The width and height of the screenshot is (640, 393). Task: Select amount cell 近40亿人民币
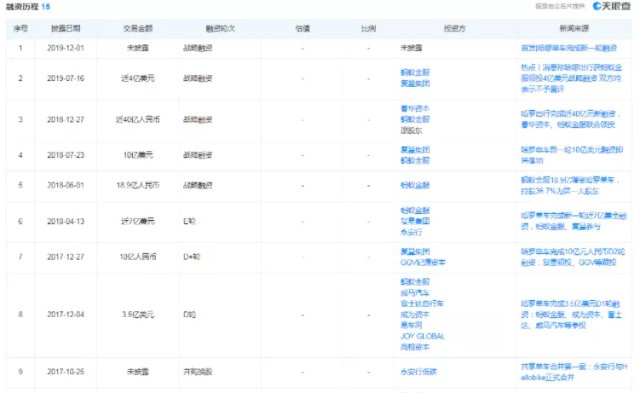click(x=138, y=120)
